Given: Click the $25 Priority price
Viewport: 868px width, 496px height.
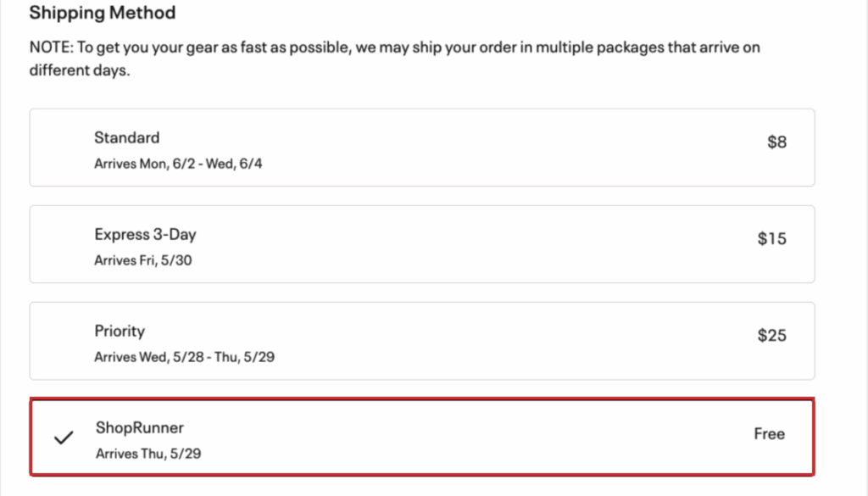Looking at the screenshot, I should click(x=772, y=336).
